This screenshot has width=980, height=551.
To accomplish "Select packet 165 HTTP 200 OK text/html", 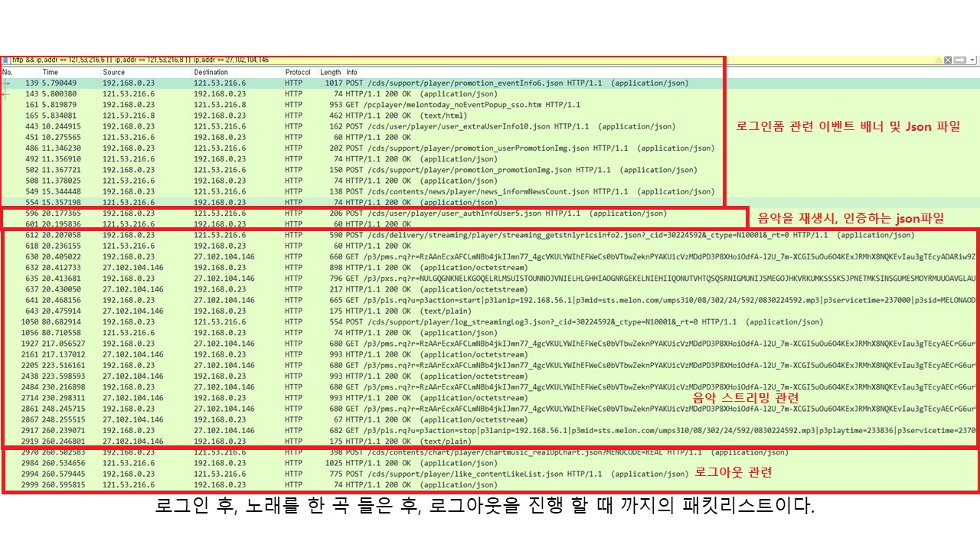I will pyautogui.click(x=490, y=116).
